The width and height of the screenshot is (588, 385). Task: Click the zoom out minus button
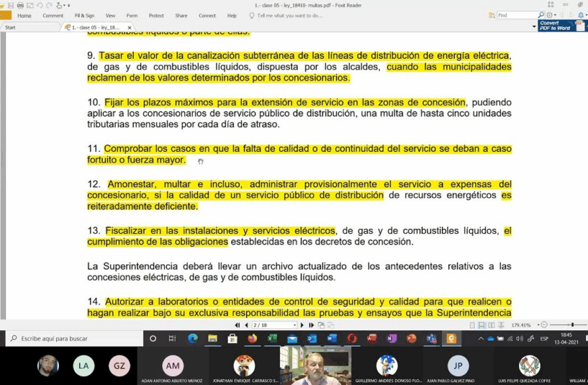tap(544, 325)
